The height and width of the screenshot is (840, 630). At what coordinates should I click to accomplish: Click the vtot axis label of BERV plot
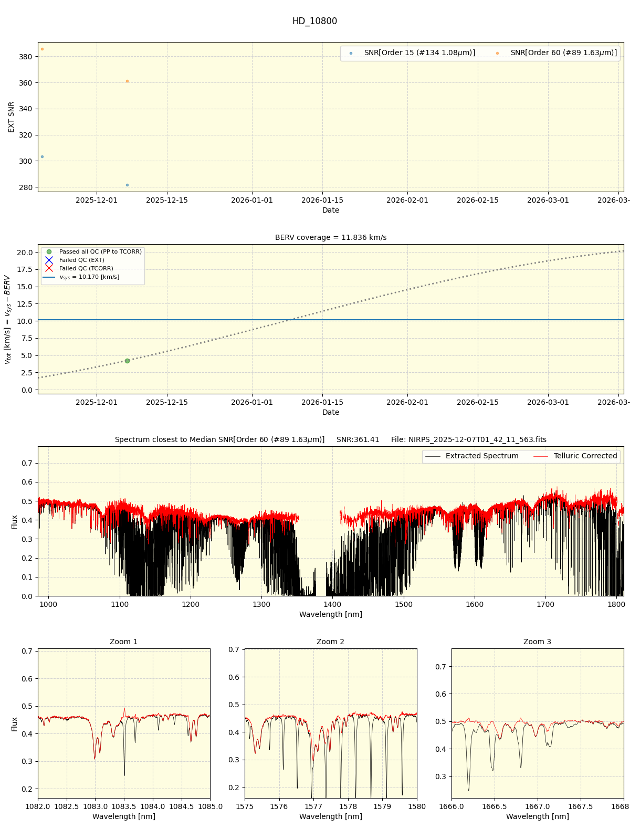click(x=7, y=319)
